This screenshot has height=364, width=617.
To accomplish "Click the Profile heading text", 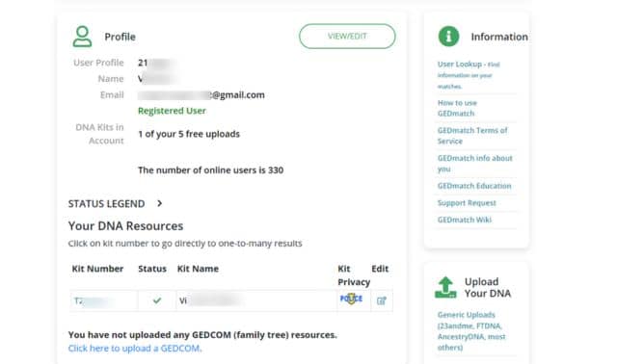I will coord(120,37).
